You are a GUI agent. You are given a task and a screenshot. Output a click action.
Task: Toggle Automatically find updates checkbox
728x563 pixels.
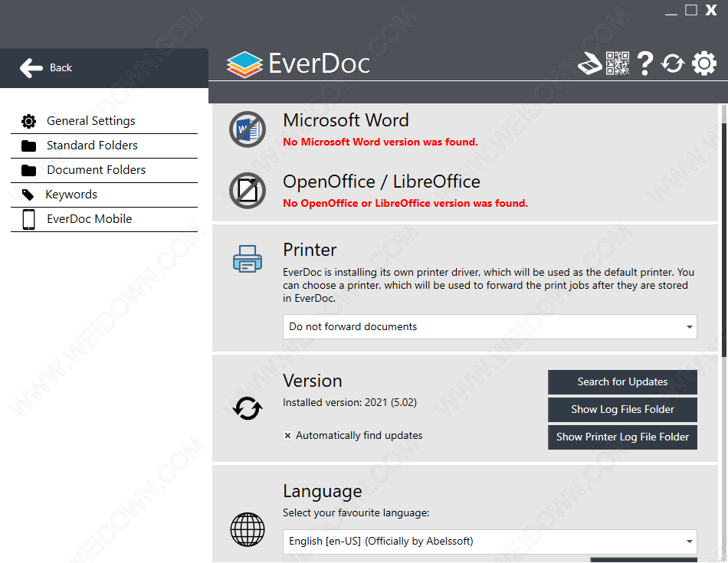288,435
